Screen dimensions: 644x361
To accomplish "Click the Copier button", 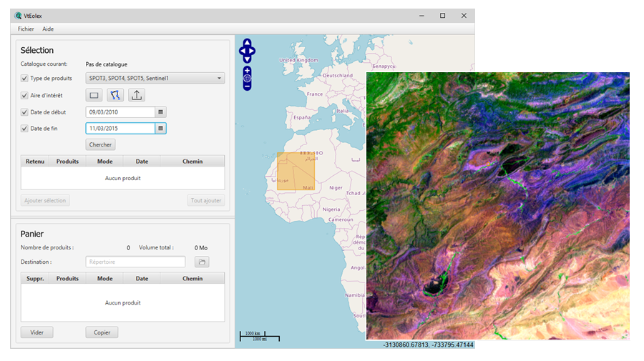I will click(102, 332).
